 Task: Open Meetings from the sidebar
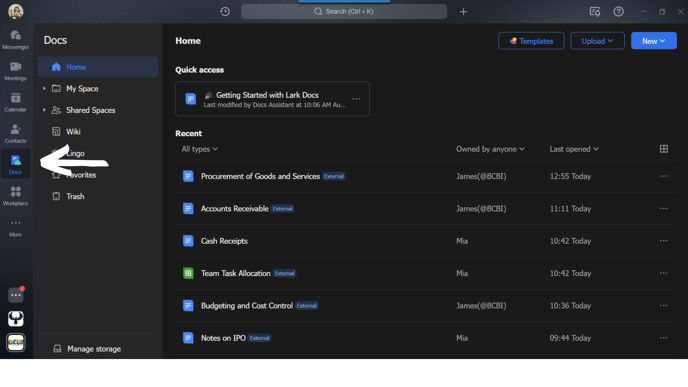point(15,71)
